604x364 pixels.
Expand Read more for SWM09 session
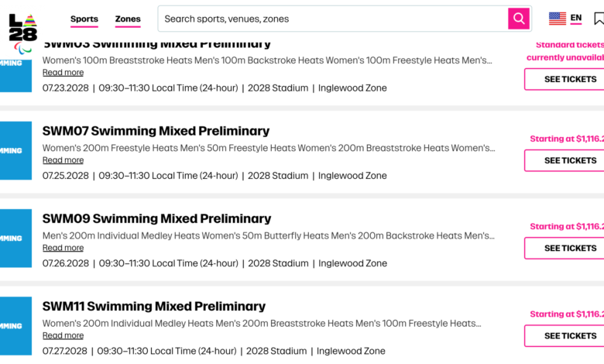point(63,248)
